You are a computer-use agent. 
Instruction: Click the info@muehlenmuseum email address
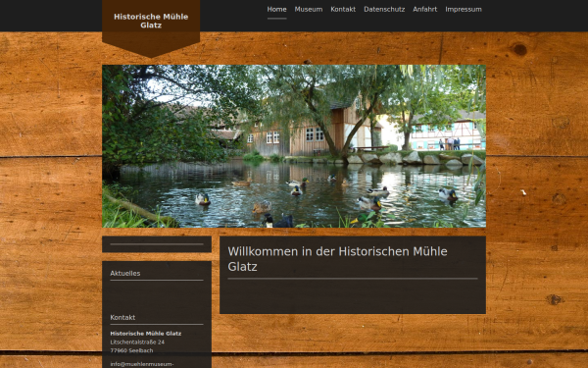[x=142, y=364]
